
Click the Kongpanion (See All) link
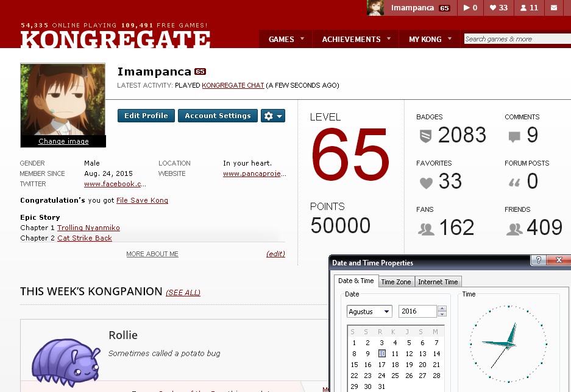(183, 292)
